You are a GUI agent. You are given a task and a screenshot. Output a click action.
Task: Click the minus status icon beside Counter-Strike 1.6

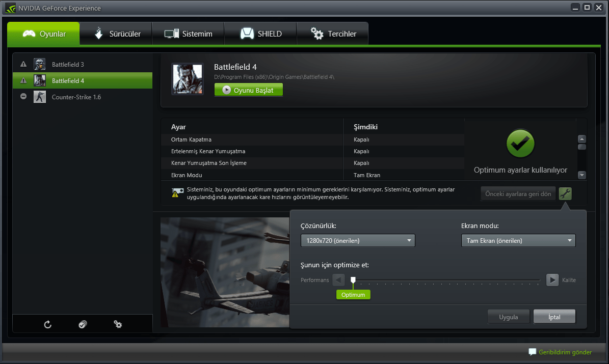[23, 96]
